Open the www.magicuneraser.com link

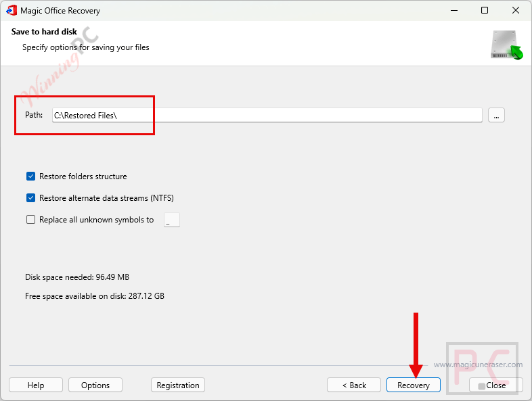(478, 364)
